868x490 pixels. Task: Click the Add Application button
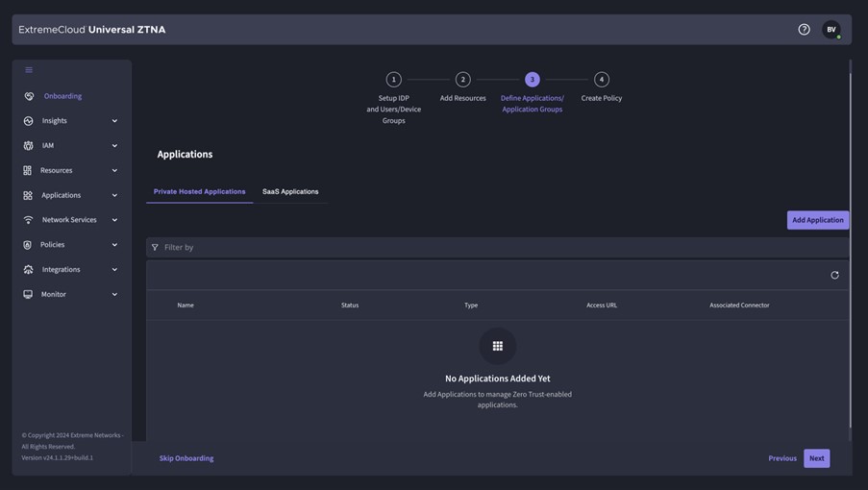tap(817, 220)
